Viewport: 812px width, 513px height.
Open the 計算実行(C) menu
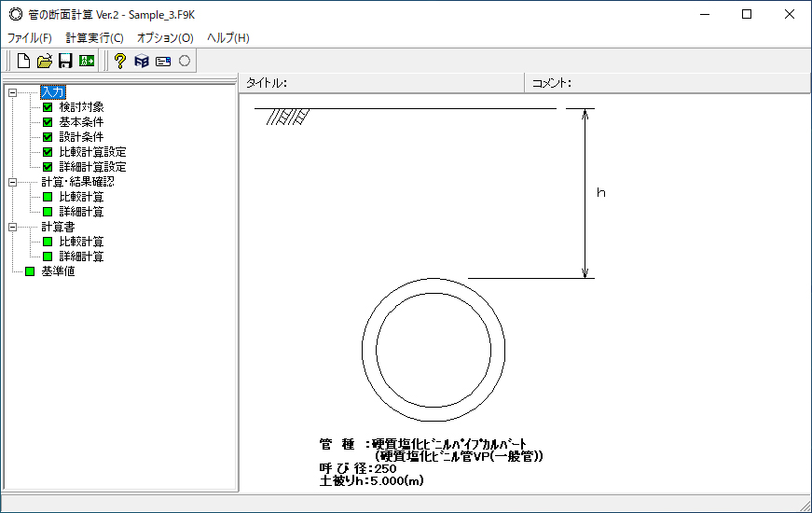[x=94, y=38]
